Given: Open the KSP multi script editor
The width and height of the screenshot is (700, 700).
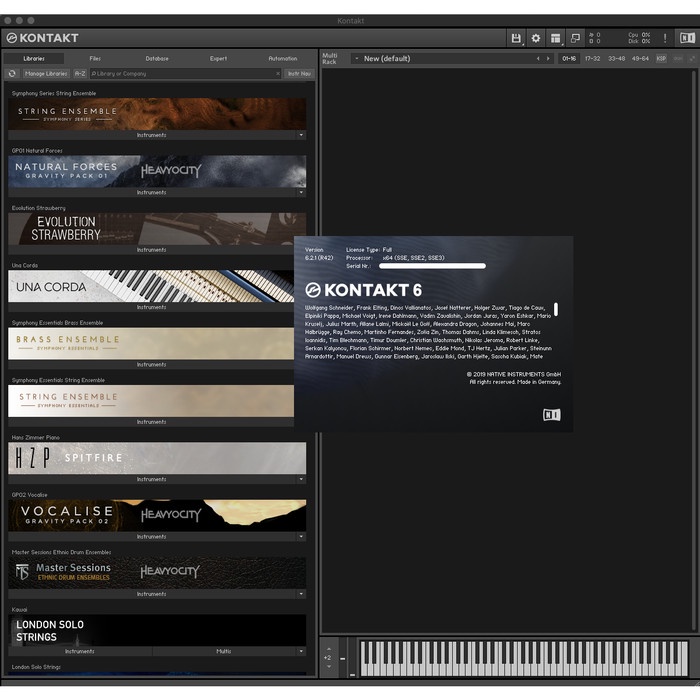Looking at the screenshot, I should (661, 58).
